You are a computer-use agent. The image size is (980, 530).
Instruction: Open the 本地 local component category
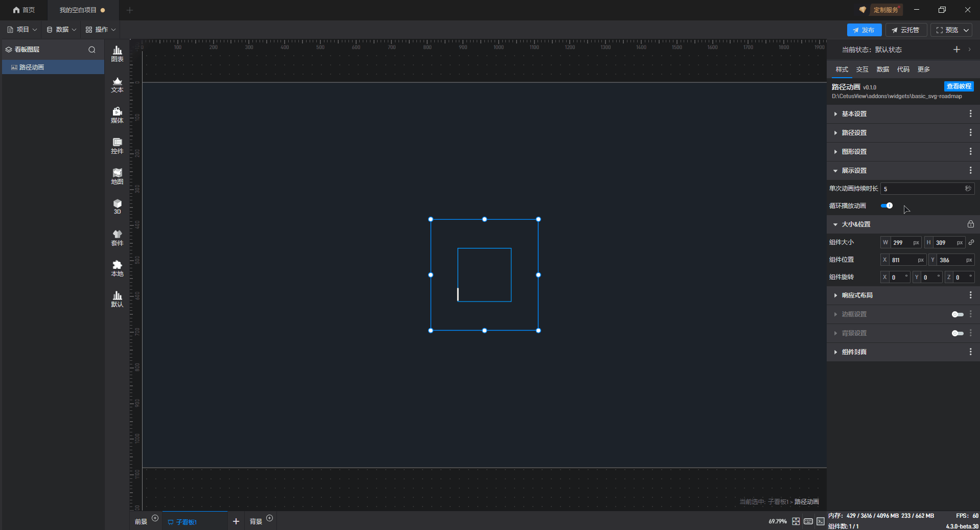coord(117,268)
